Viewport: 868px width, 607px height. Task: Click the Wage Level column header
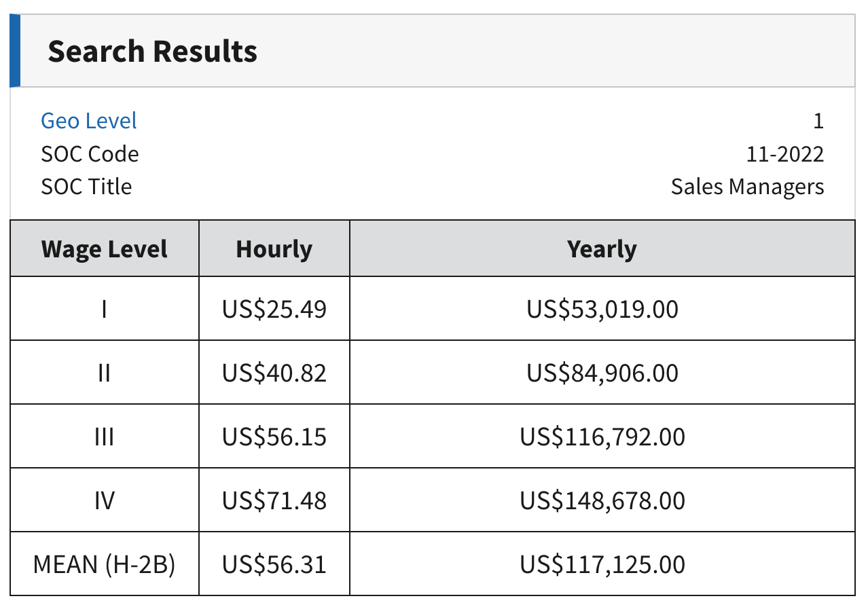[x=104, y=249]
